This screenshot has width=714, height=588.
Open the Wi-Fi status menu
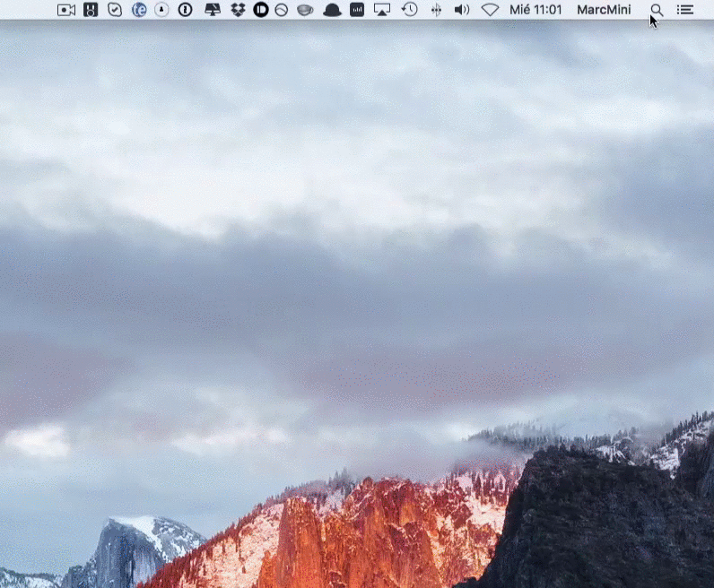tap(490, 10)
